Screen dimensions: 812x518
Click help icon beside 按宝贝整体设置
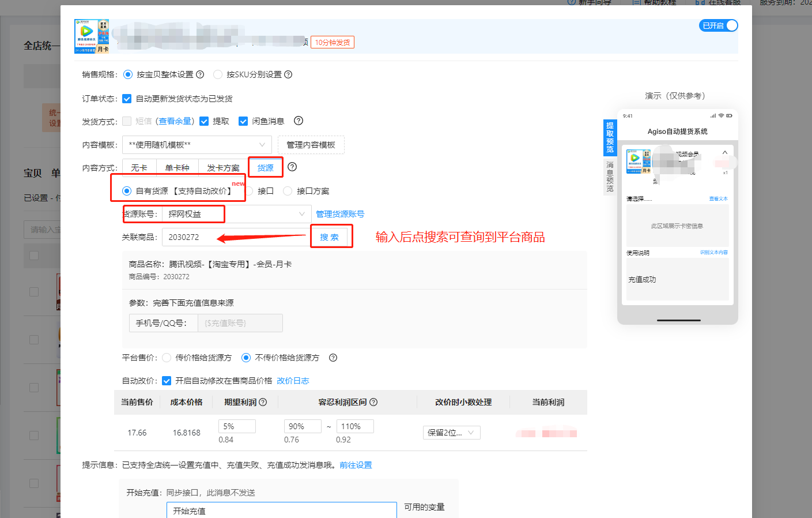point(200,74)
